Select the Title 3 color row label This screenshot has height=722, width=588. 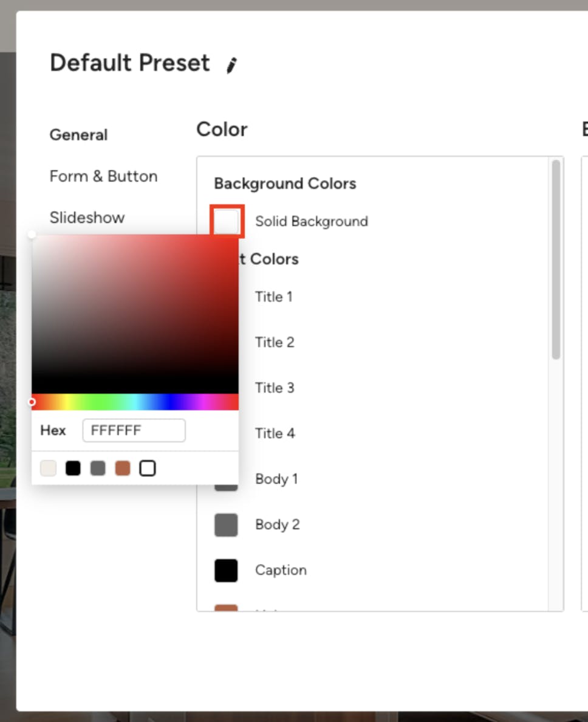pos(275,388)
